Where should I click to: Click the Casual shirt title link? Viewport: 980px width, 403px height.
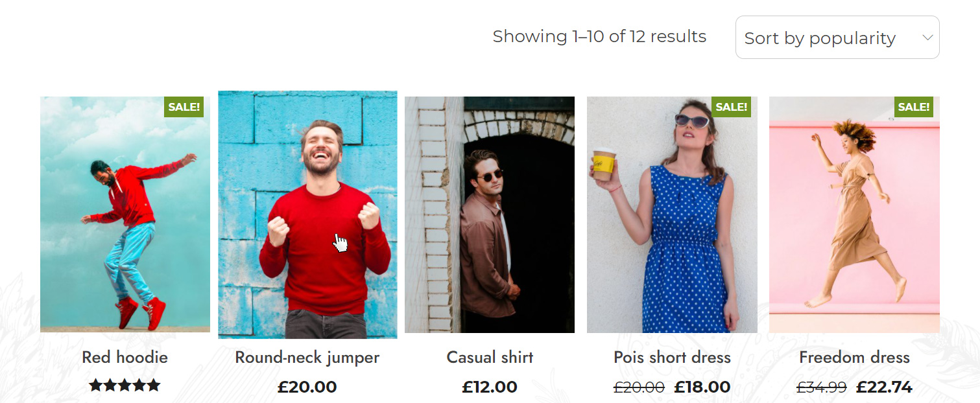(x=490, y=357)
